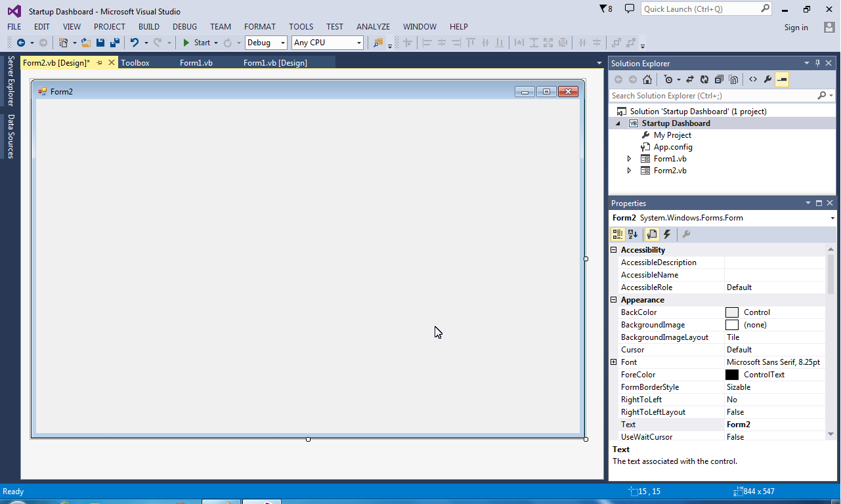Open the New Project toolbar icon
This screenshot has height=504, width=841.
(x=64, y=43)
